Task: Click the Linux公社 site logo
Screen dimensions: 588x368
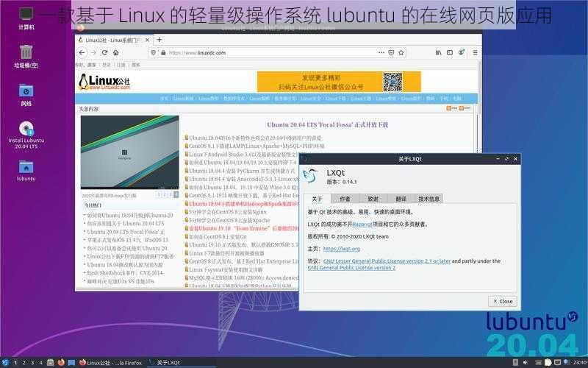Action: point(104,82)
